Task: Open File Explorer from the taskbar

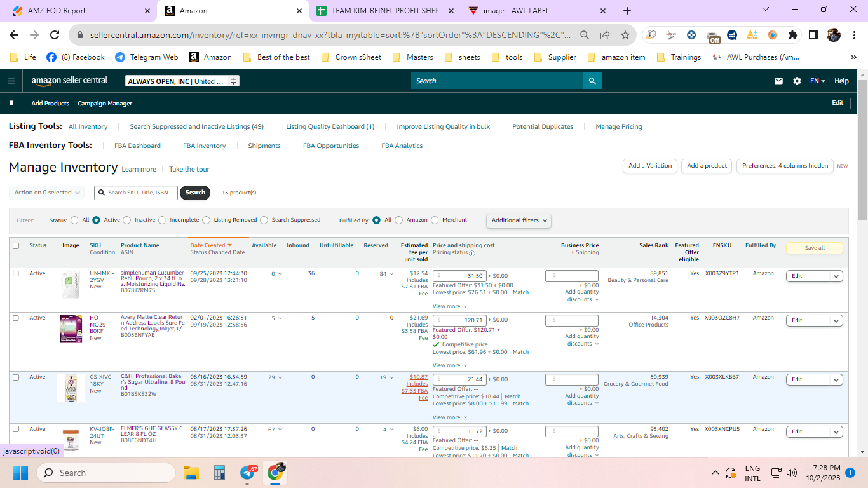Action: [x=191, y=473]
